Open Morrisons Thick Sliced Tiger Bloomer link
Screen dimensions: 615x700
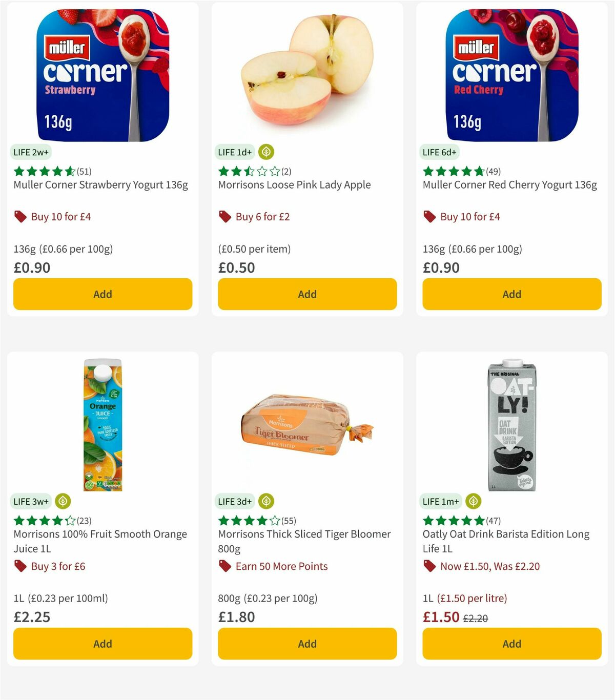[304, 541]
